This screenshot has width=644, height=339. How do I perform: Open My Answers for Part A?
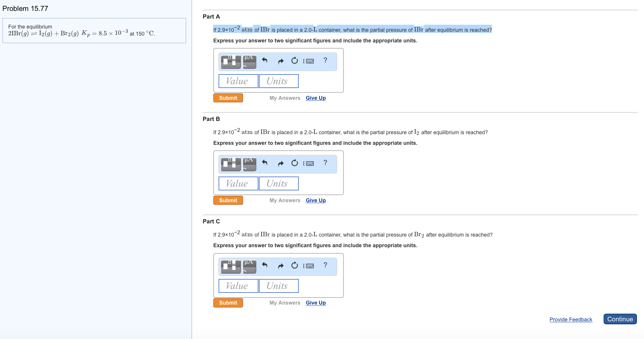(285, 98)
